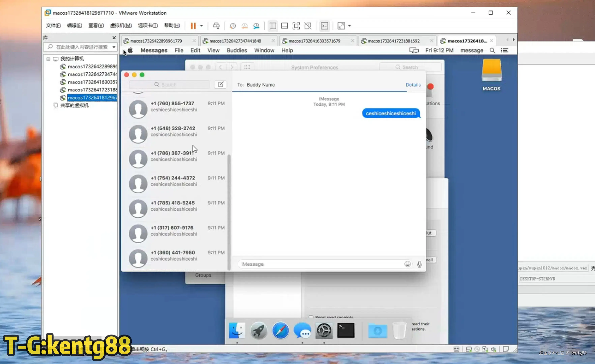Click the Details link
Viewport: 595px width, 364px height.
[x=413, y=85]
